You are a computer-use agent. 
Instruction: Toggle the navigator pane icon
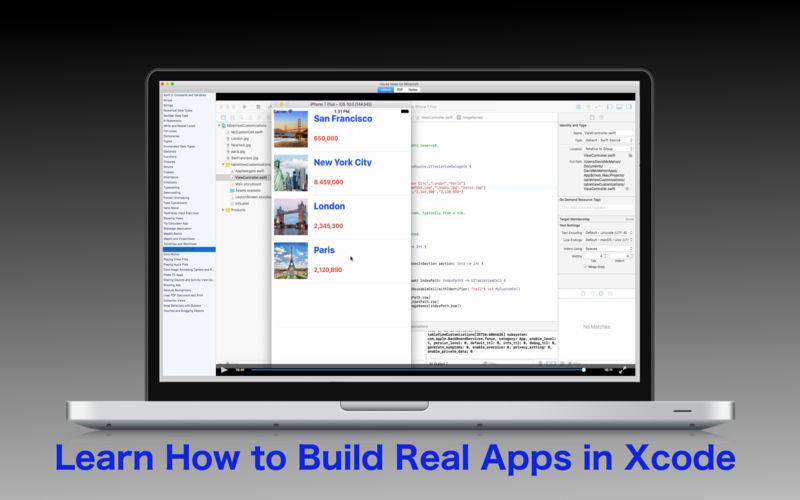[610, 107]
